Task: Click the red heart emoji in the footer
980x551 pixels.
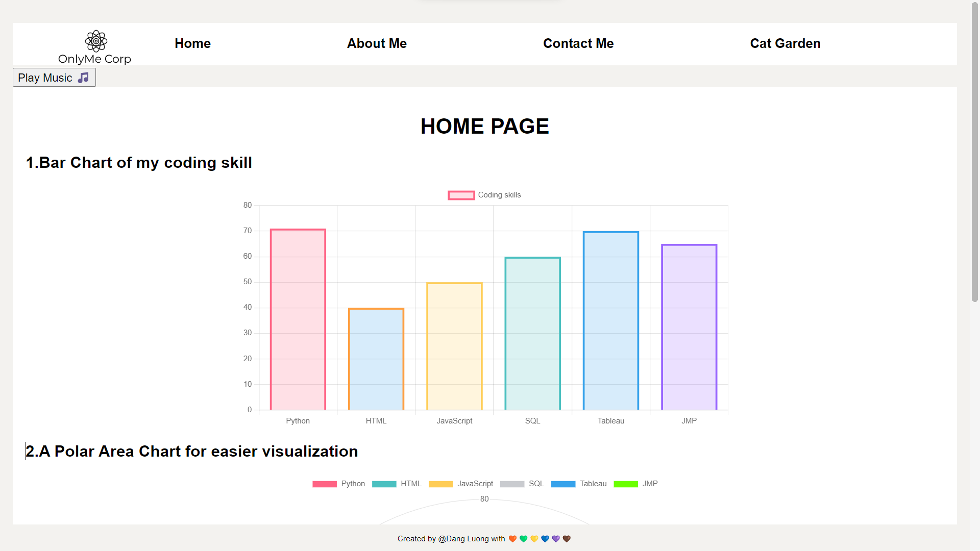Action: coord(512,539)
